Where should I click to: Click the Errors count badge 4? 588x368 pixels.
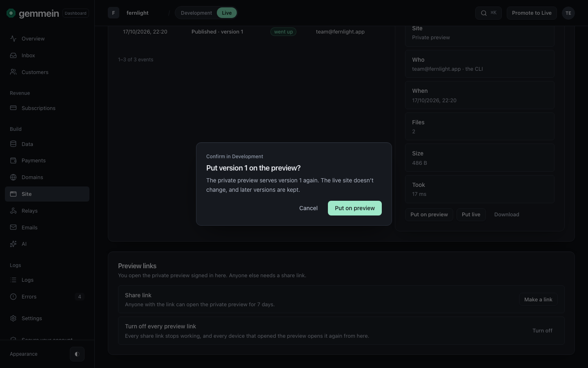[x=80, y=297]
